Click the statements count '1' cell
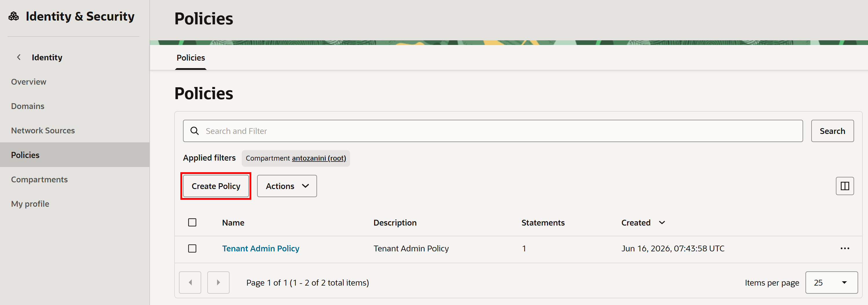This screenshot has width=868, height=305. click(524, 249)
